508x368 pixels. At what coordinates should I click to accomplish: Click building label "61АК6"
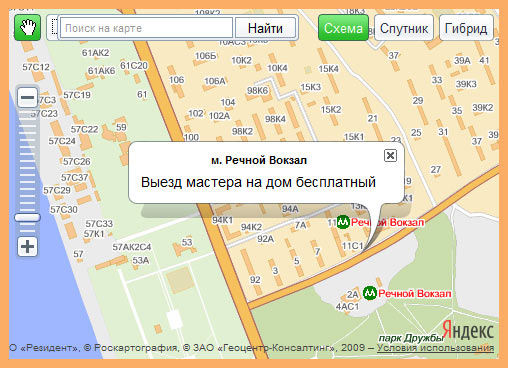[x=101, y=71]
